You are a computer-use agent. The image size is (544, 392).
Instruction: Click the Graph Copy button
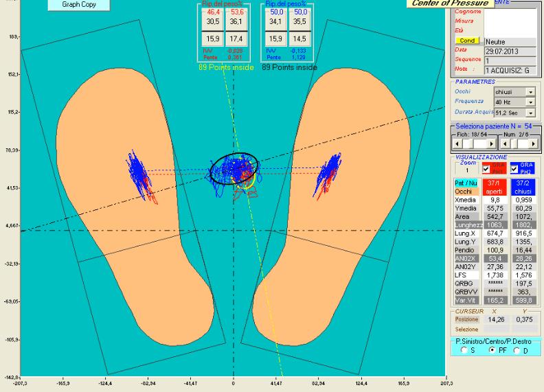pos(79,5)
